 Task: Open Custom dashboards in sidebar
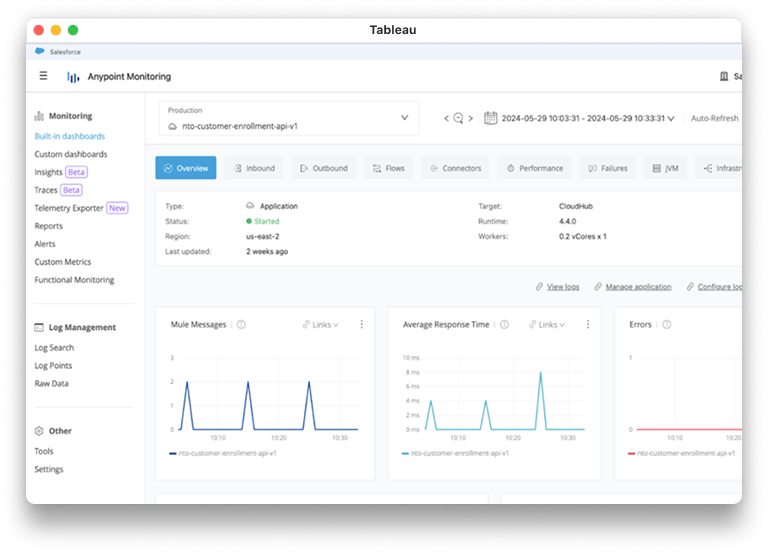[71, 154]
